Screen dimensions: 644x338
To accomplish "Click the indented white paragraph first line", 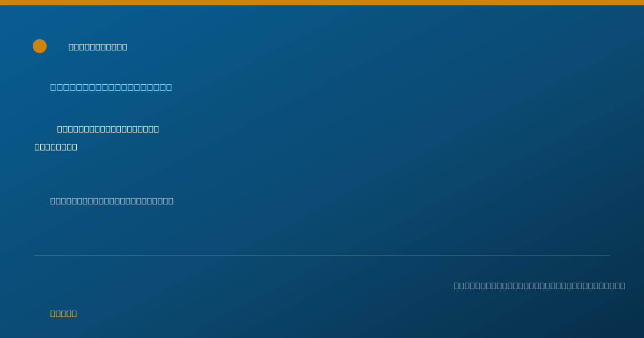I will tap(108, 129).
